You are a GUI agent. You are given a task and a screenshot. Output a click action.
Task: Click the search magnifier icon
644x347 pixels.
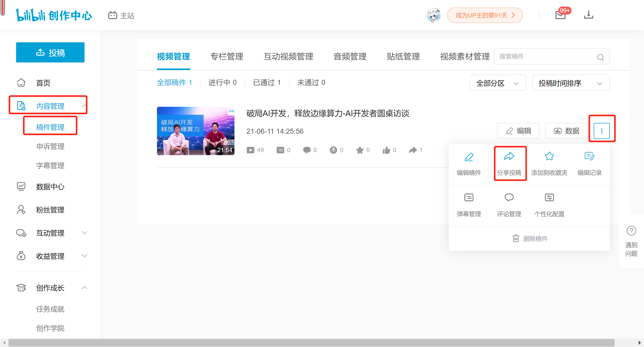[x=600, y=57]
